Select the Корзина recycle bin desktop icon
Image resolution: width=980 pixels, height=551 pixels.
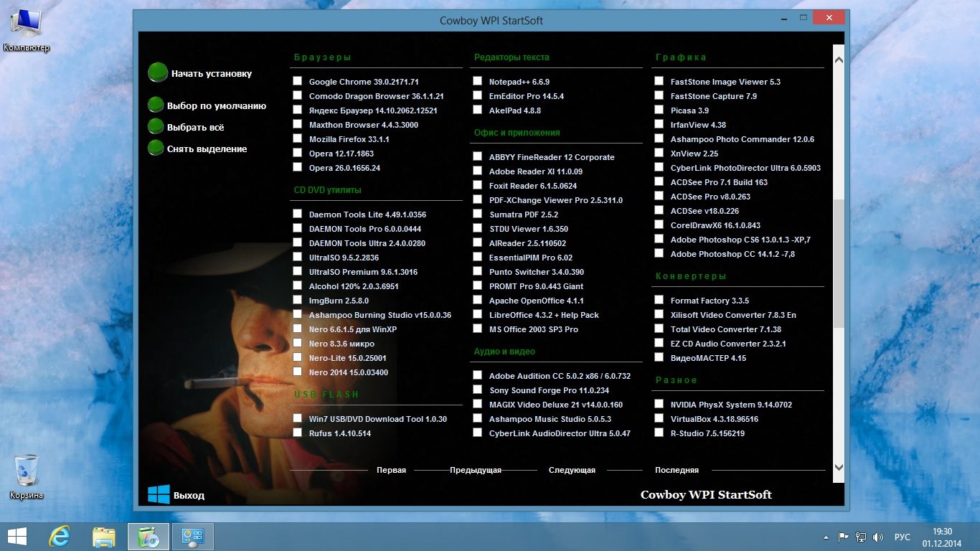[27, 477]
